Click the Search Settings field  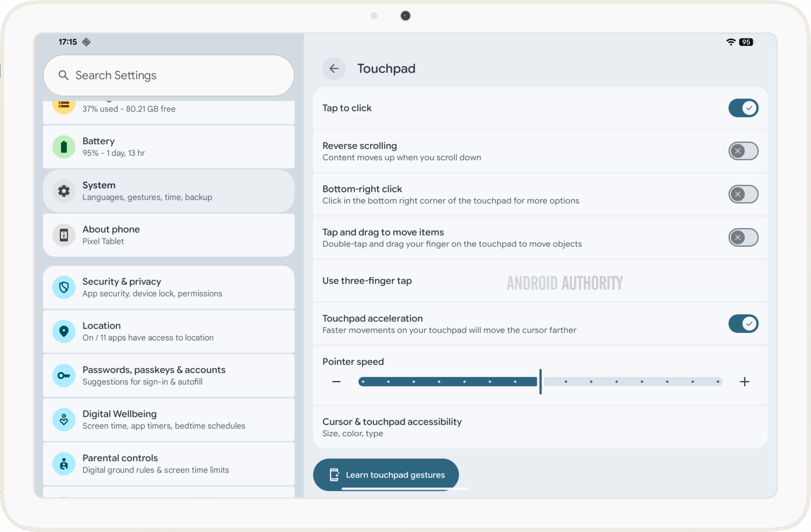tap(169, 75)
